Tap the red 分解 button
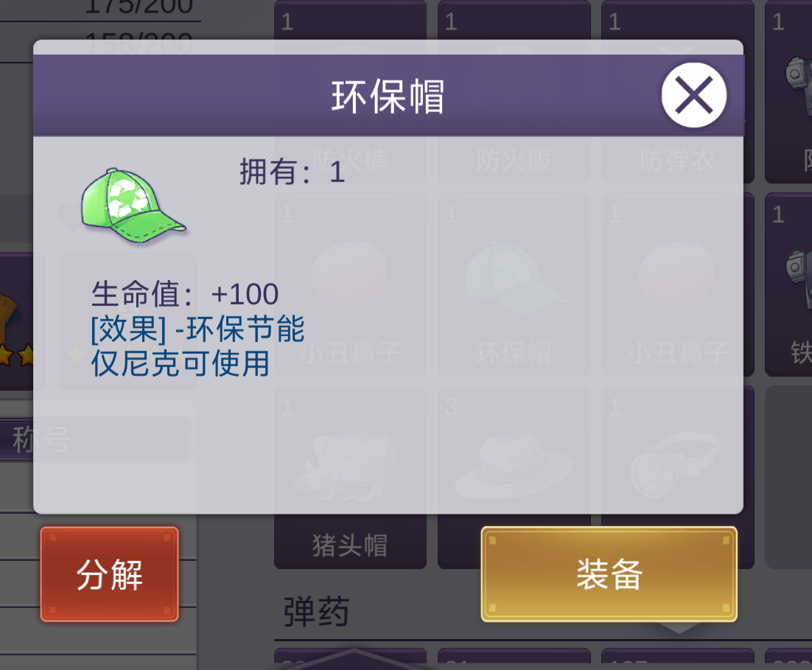The image size is (812, 670). [x=110, y=574]
